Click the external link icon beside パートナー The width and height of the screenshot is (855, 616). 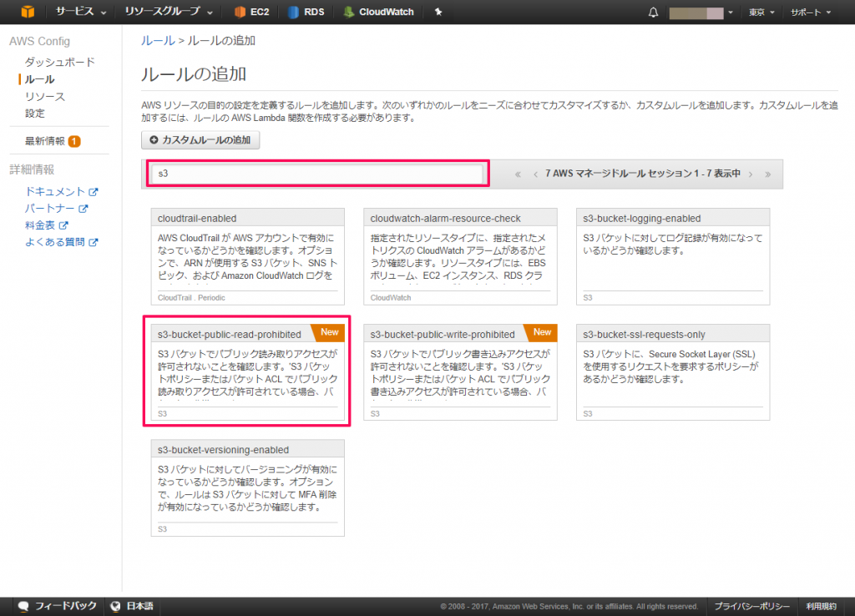(83, 209)
